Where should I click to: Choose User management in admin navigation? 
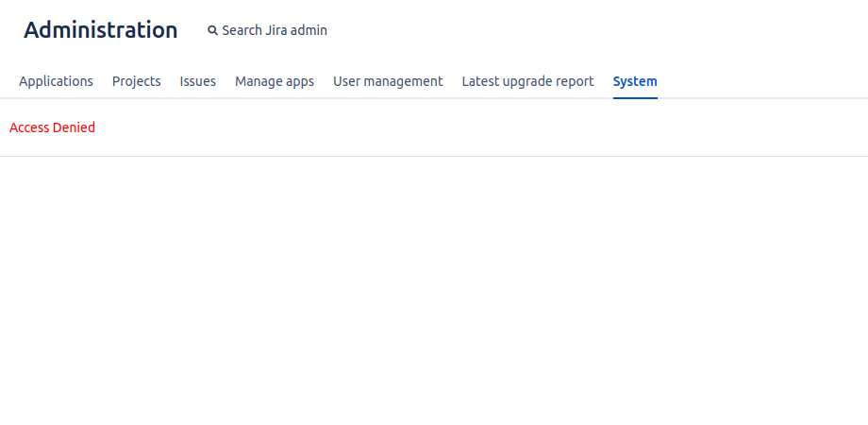(388, 81)
